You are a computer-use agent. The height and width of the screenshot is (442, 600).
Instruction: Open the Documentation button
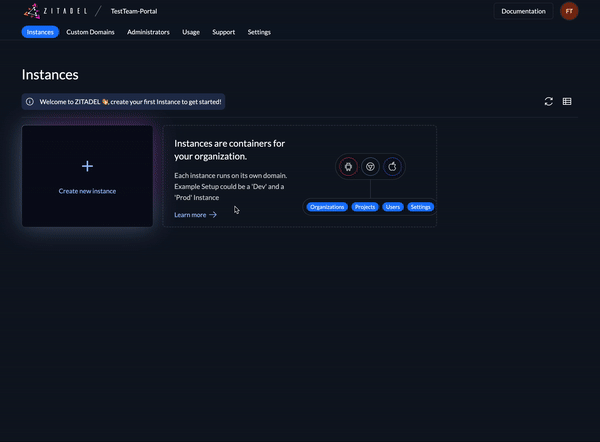(523, 11)
